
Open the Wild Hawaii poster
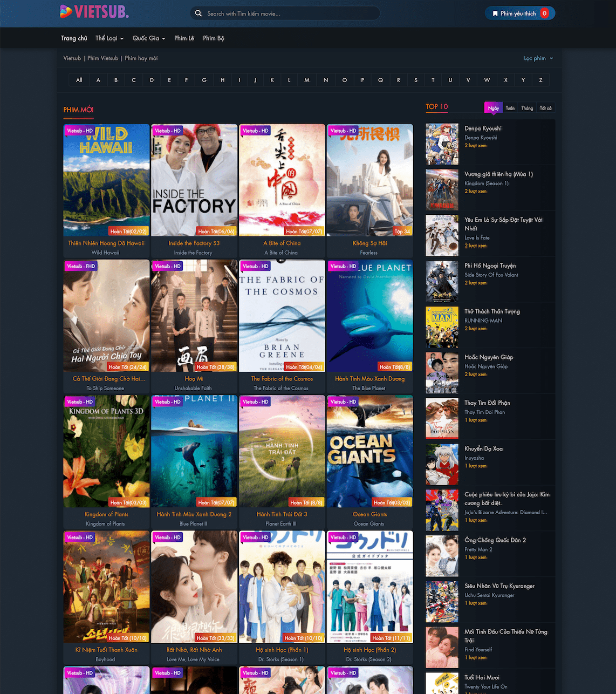106,180
